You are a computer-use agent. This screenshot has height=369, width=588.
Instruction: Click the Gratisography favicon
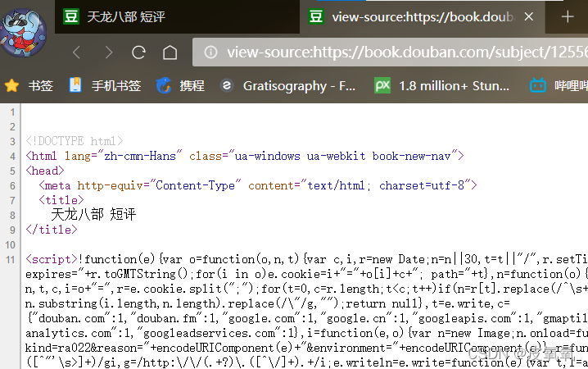point(227,85)
